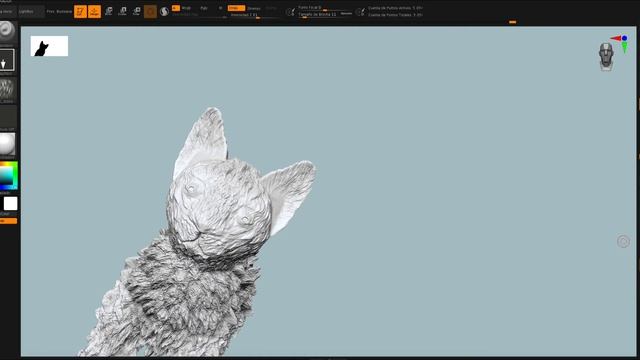The width and height of the screenshot is (640, 360).
Task: Select the Scale transform tool
Action: tap(122, 11)
